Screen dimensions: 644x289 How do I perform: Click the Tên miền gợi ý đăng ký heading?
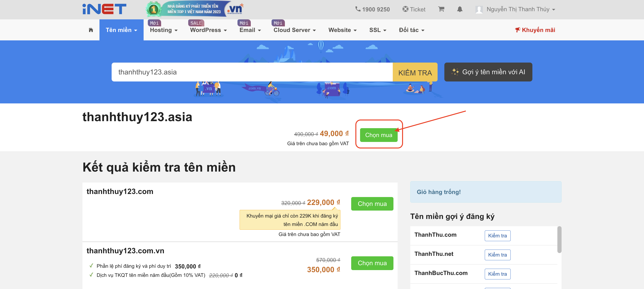452,216
